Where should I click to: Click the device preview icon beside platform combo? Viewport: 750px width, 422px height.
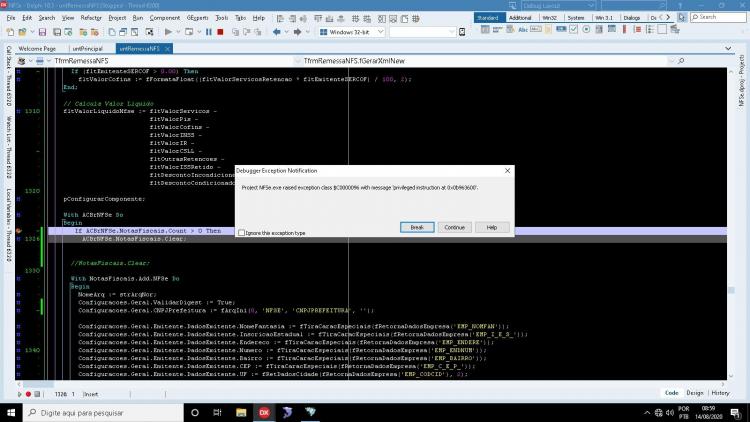coord(462,32)
